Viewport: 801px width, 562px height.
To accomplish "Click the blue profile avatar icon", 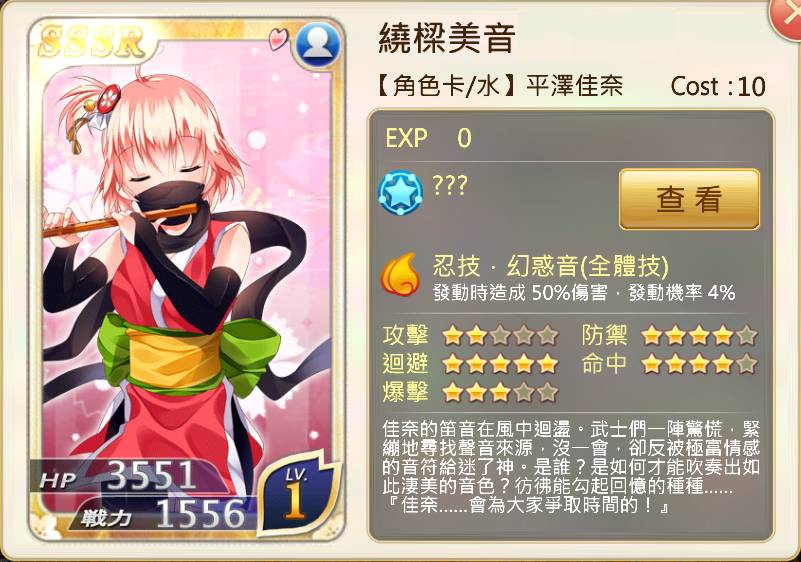I will (318, 45).
